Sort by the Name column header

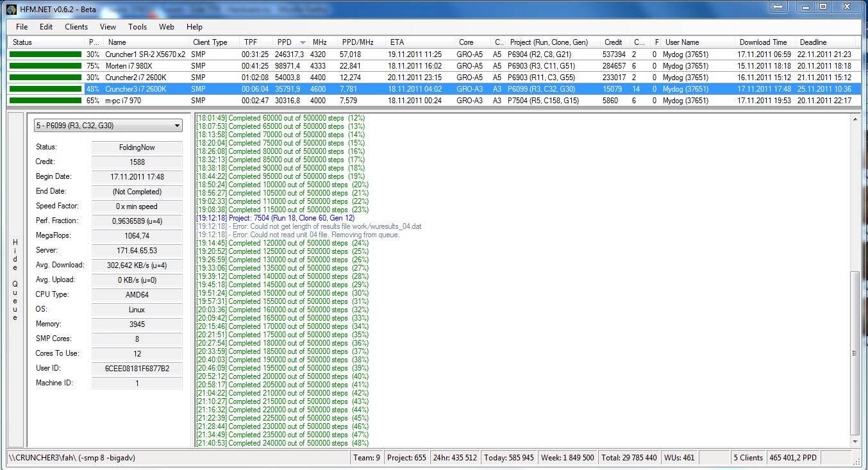(146, 42)
